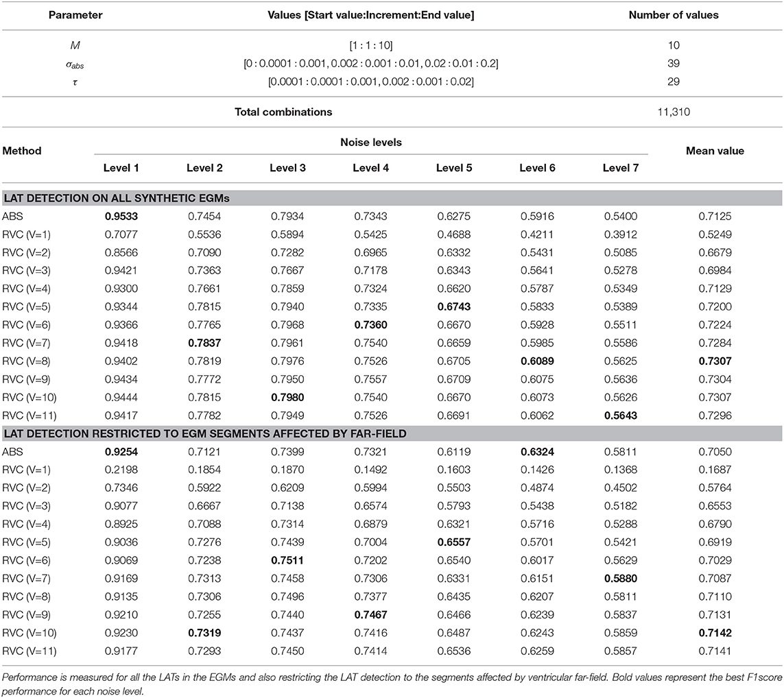The width and height of the screenshot is (784, 698).
Task: Select the "Level 1" column header
Action: tap(121, 168)
